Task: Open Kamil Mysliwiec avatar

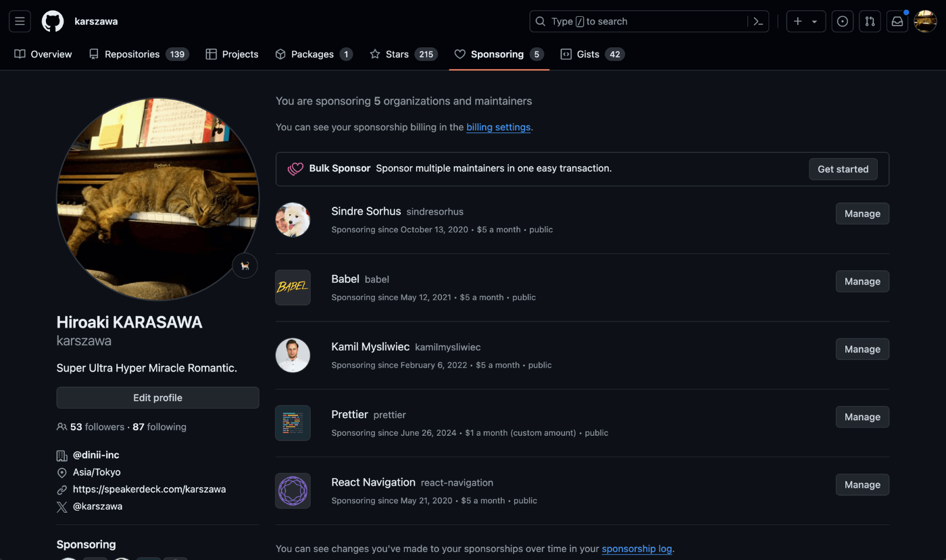Action: coord(293,355)
